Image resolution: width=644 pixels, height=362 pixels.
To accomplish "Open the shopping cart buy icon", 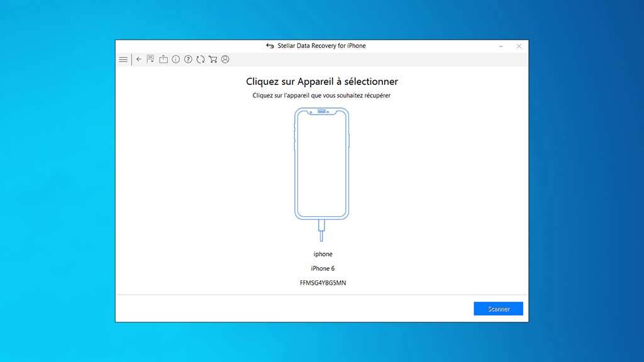I will click(213, 60).
